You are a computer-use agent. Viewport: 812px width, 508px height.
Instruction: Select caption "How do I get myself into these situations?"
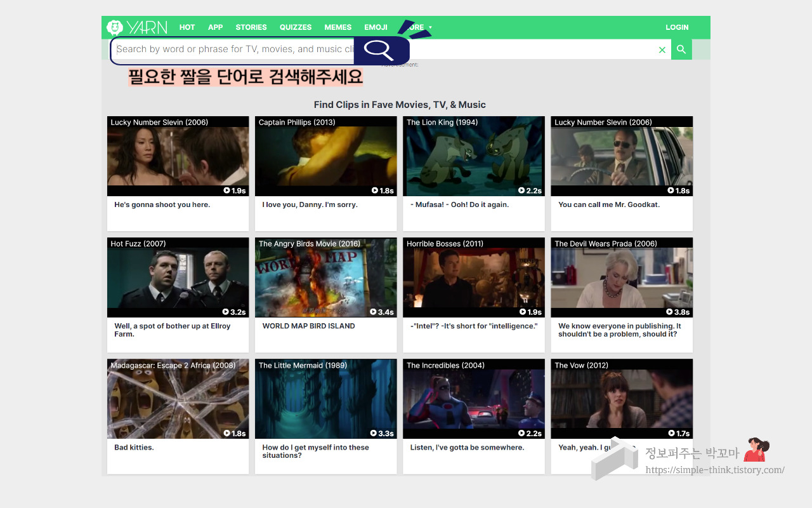[316, 451]
